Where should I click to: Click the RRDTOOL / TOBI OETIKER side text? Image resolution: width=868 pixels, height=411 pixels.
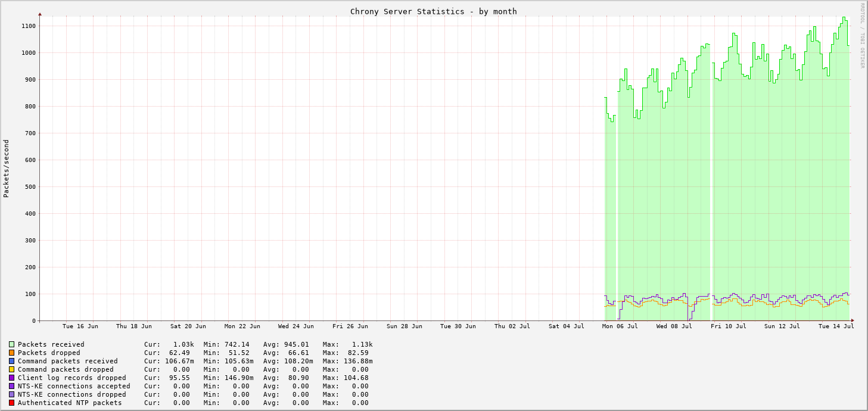coord(861,35)
